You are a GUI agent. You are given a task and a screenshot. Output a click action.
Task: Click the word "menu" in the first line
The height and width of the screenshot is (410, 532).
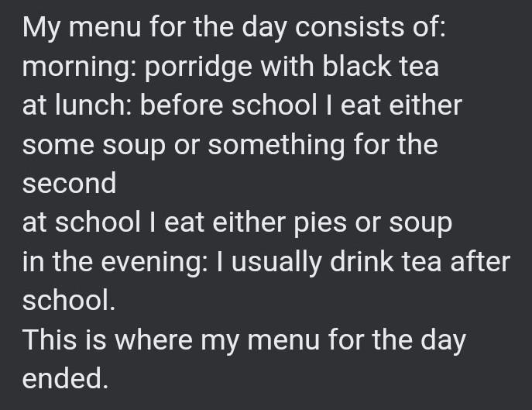tap(105, 27)
